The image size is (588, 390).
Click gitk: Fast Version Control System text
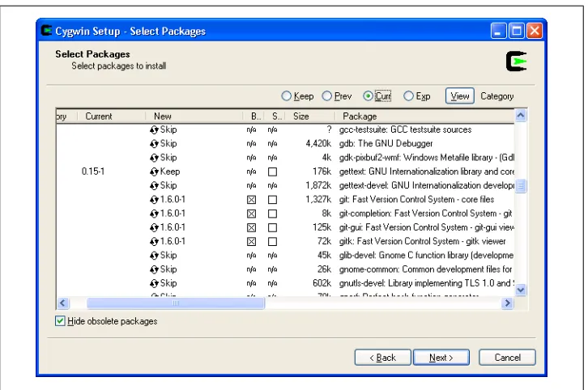pos(422,241)
